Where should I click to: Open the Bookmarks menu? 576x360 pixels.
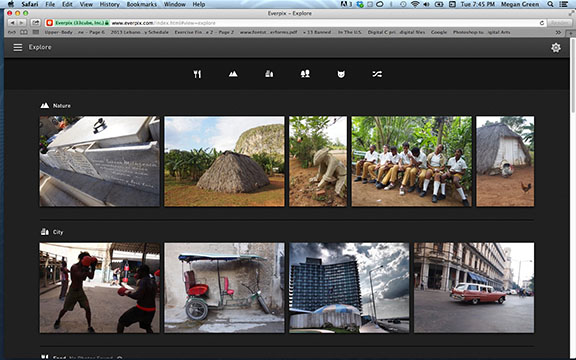141,4
